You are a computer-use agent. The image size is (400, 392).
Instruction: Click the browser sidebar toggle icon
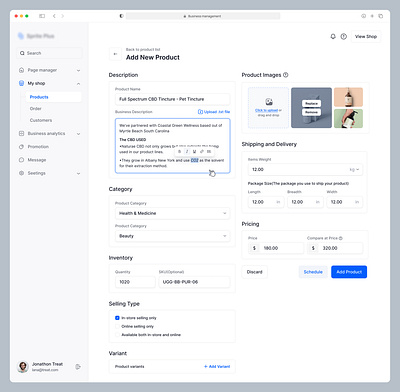coord(42,16)
